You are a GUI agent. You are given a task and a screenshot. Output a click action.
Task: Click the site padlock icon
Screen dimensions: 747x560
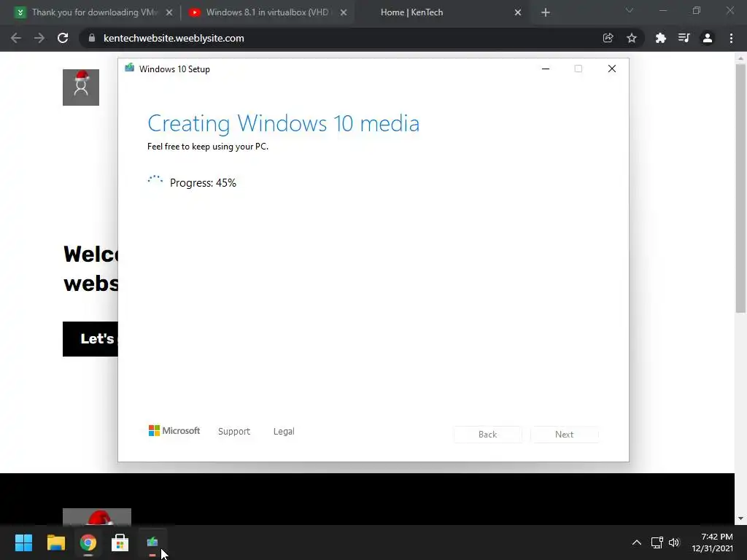92,38
